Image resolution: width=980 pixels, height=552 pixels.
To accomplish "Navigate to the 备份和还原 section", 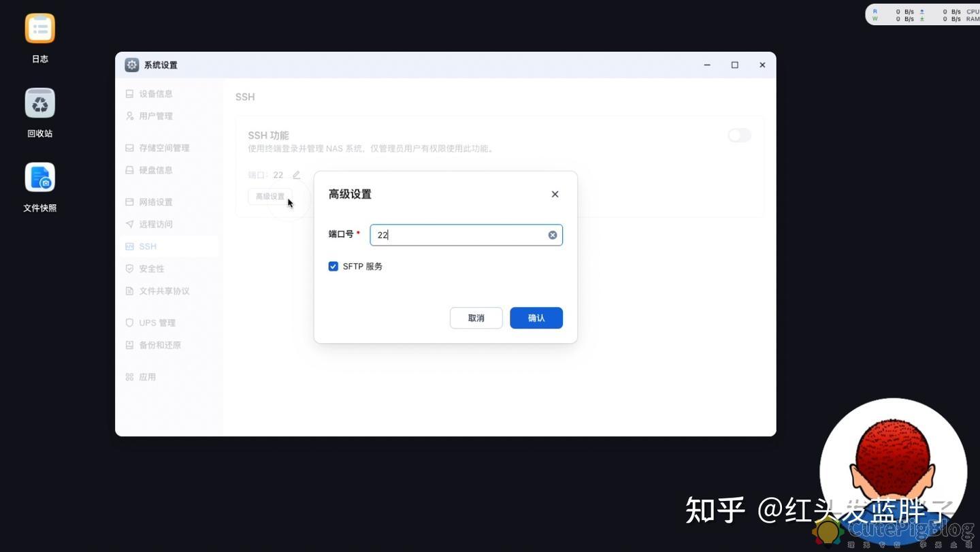I will click(159, 345).
